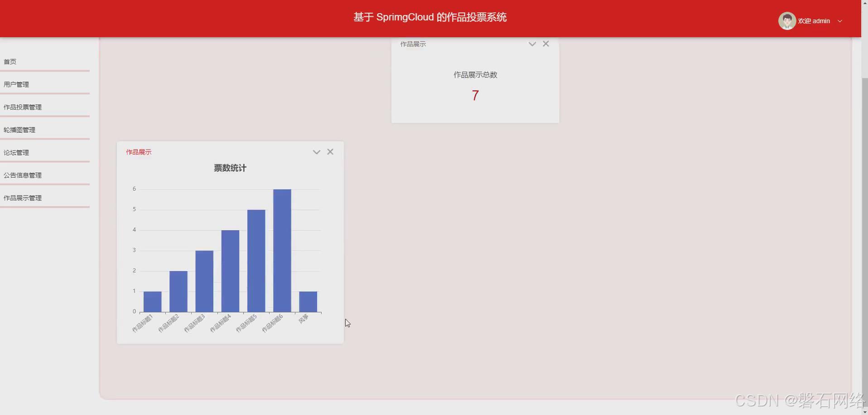Collapse the 票数统计 chart panel
This screenshot has width=868, height=415.
coord(316,152)
